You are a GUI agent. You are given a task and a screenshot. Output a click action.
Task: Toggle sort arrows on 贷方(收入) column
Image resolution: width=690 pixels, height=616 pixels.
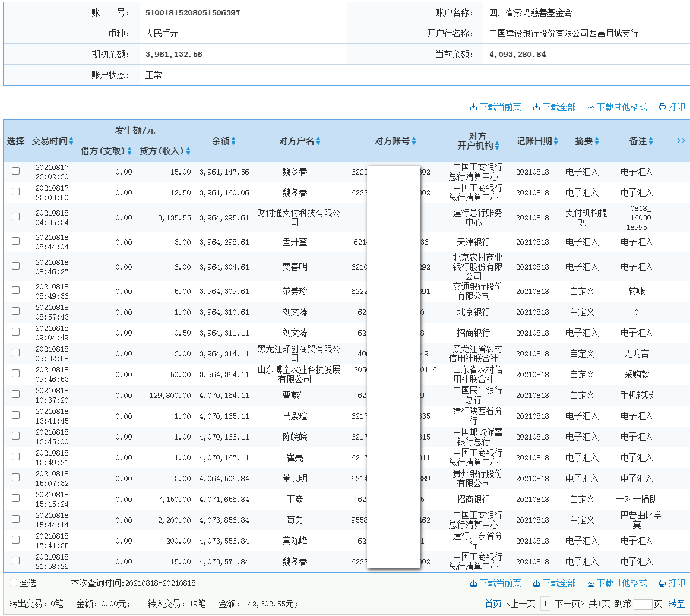[x=189, y=151]
